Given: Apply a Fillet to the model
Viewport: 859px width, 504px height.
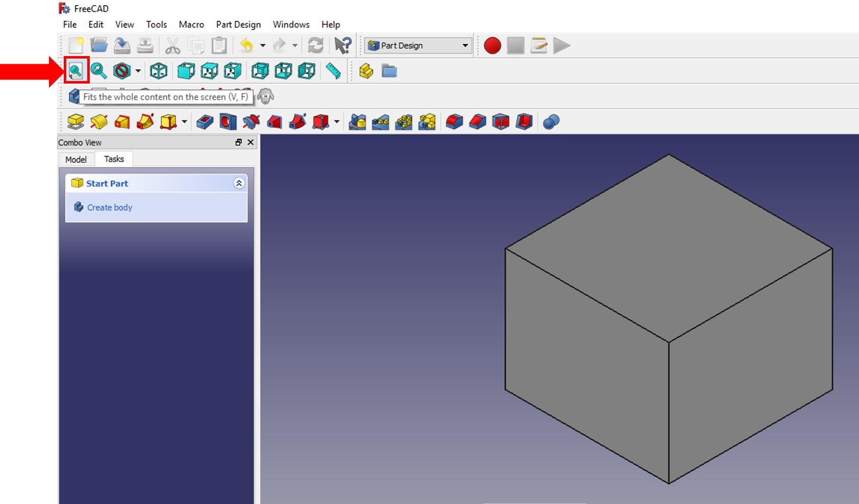Looking at the screenshot, I should click(x=454, y=121).
